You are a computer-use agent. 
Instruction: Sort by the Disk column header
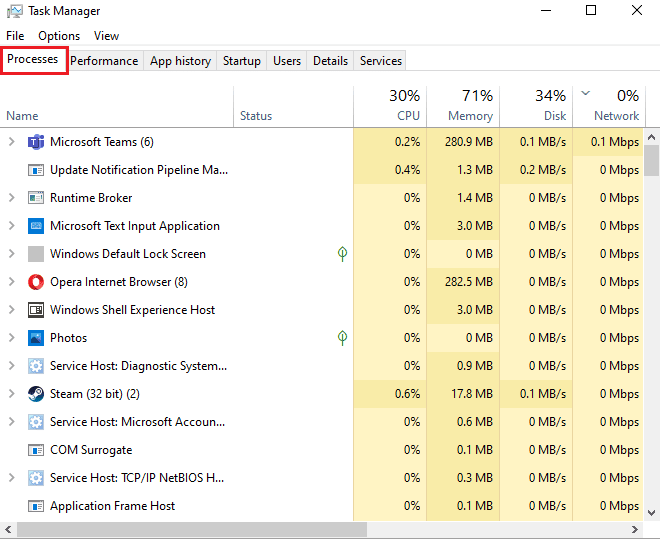[x=536, y=107]
